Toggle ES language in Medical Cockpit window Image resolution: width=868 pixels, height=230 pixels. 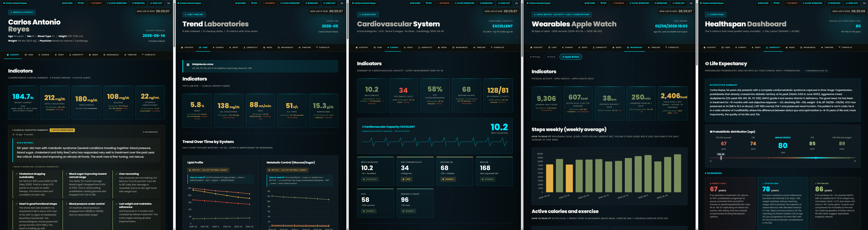pyautogui.click(x=169, y=3)
